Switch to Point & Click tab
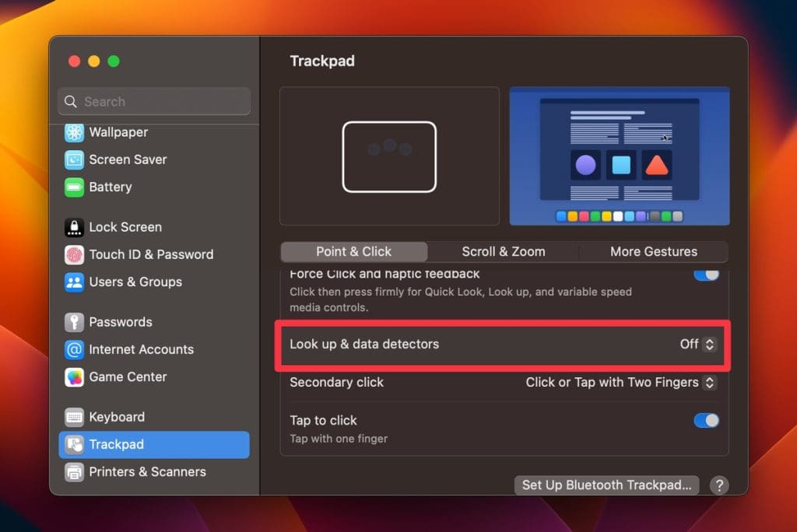797x532 pixels. tap(354, 252)
